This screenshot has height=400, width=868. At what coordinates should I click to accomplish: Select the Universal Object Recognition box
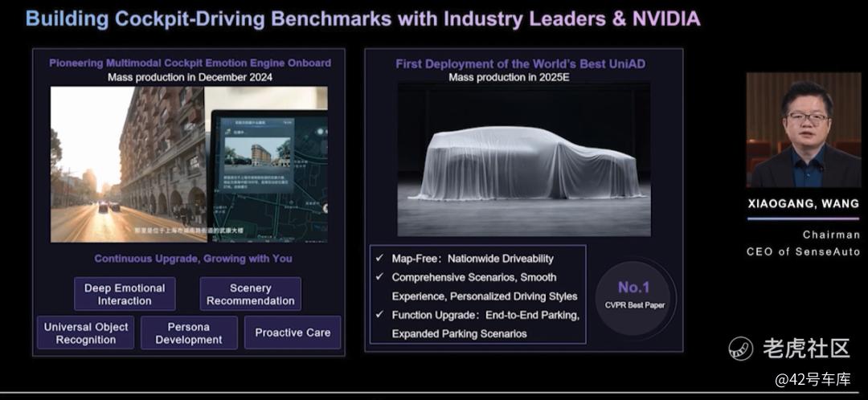[x=86, y=333]
